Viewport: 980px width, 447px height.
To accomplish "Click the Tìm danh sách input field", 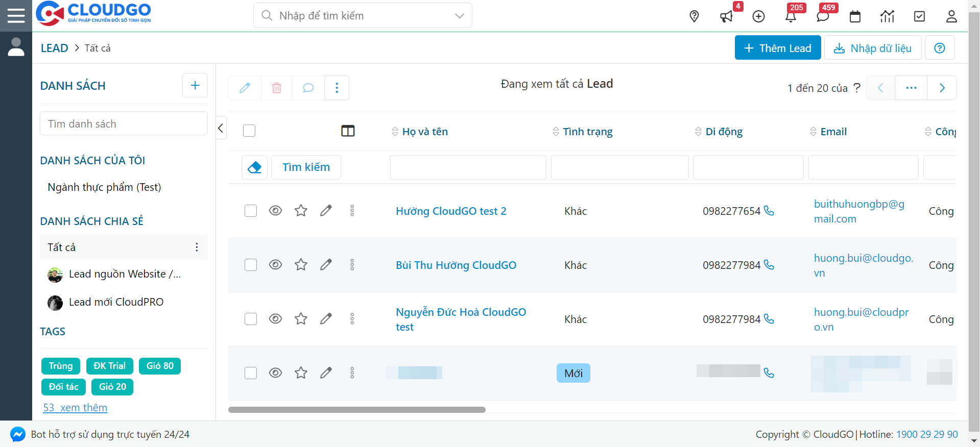I will (124, 124).
